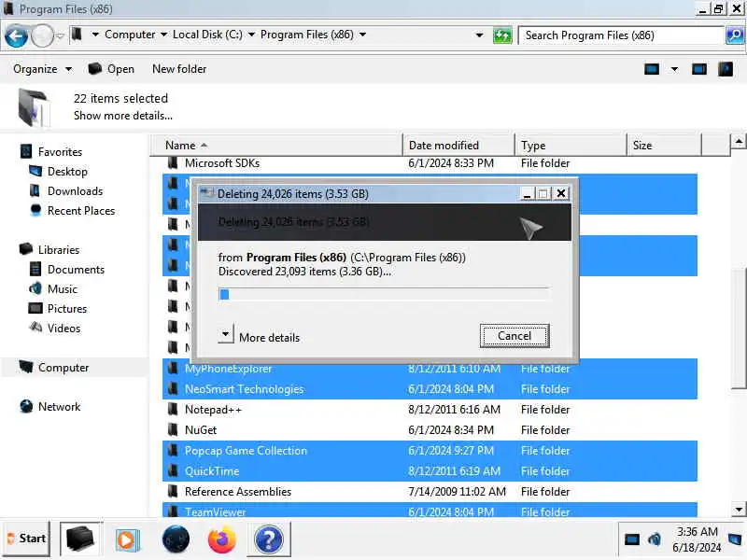
Task: Select Libraries in the navigation pane
Action: (59, 250)
